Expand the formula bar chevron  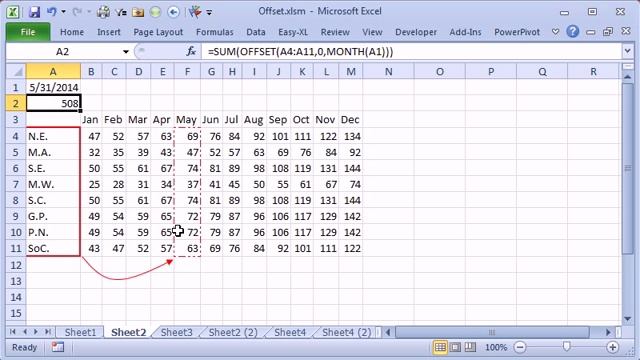[627, 51]
